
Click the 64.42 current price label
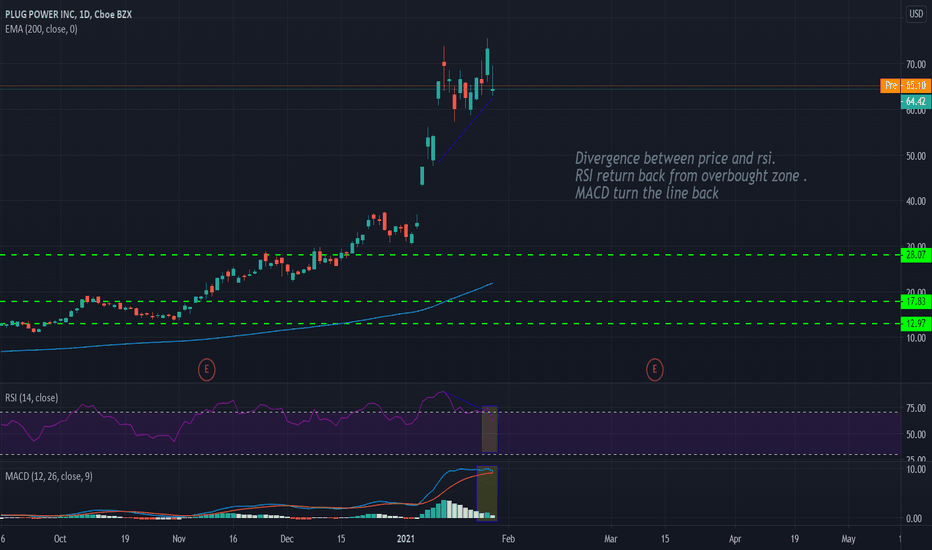(x=915, y=101)
